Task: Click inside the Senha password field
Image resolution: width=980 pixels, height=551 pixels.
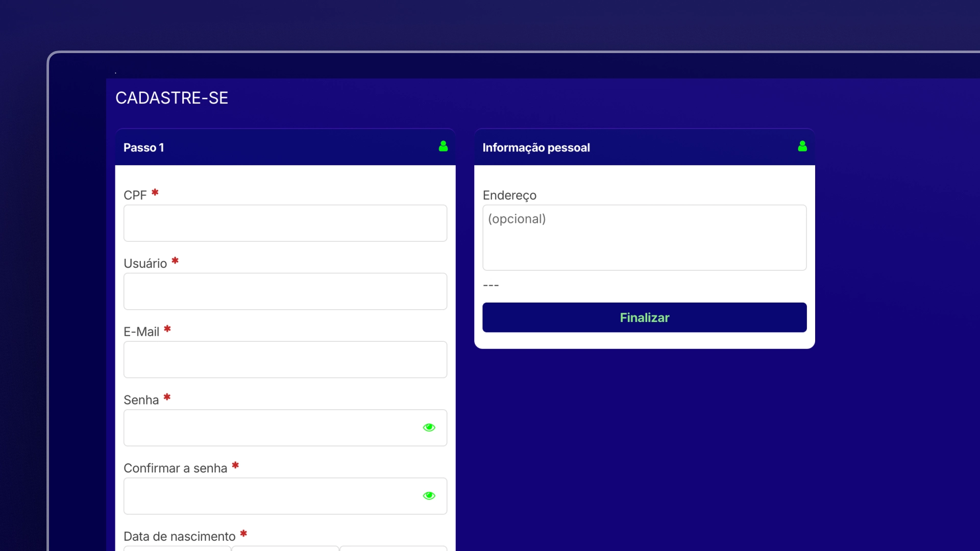Action: 285,428
